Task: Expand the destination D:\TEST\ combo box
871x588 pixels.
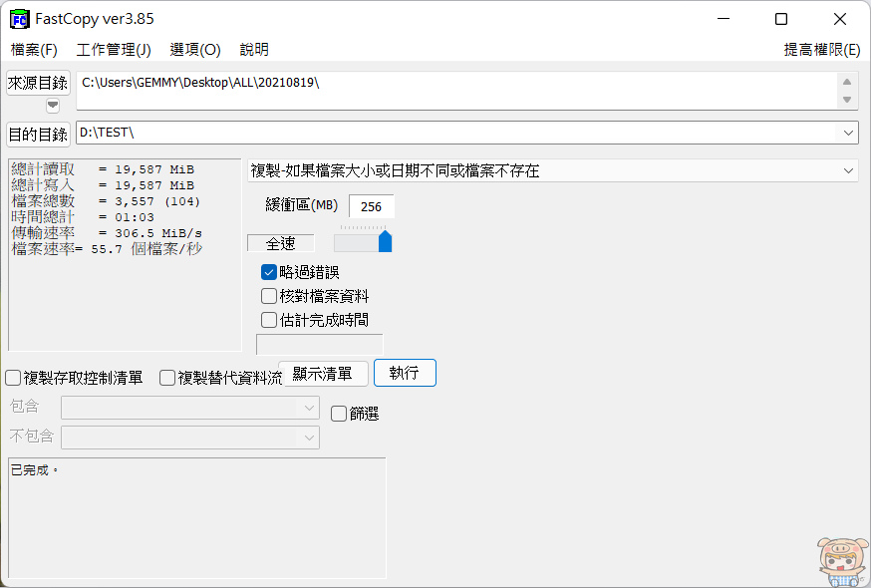Action: tap(848, 133)
